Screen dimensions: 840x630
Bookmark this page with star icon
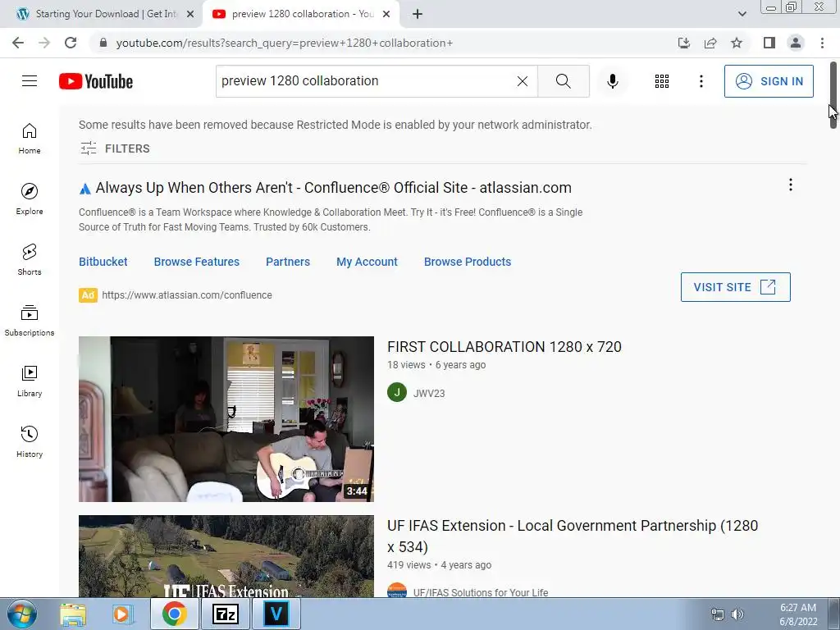[x=737, y=43]
